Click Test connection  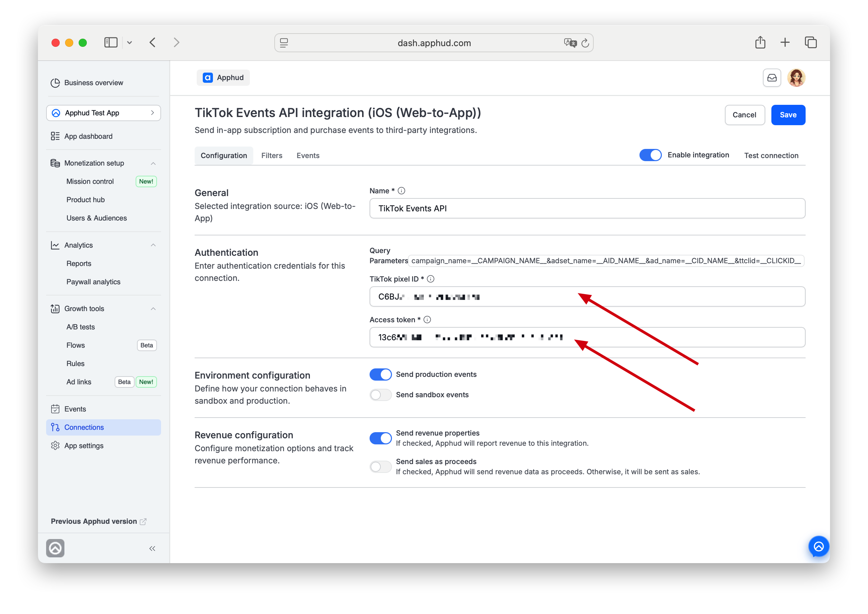pyautogui.click(x=771, y=155)
